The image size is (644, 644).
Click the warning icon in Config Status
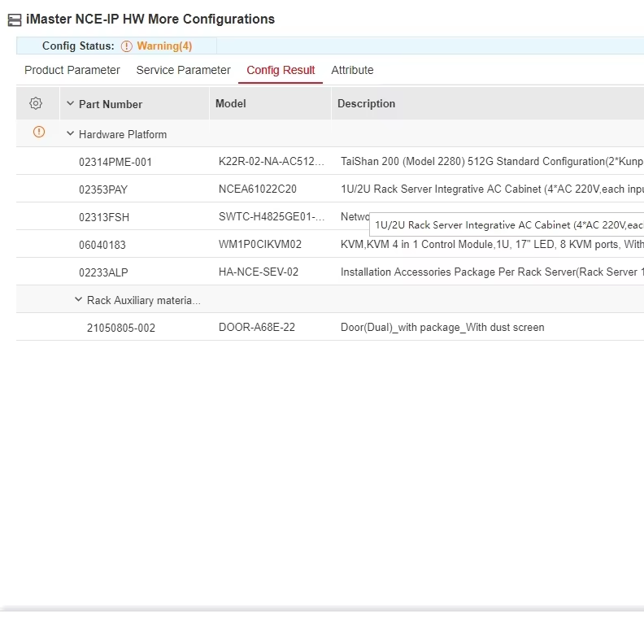pos(127,46)
